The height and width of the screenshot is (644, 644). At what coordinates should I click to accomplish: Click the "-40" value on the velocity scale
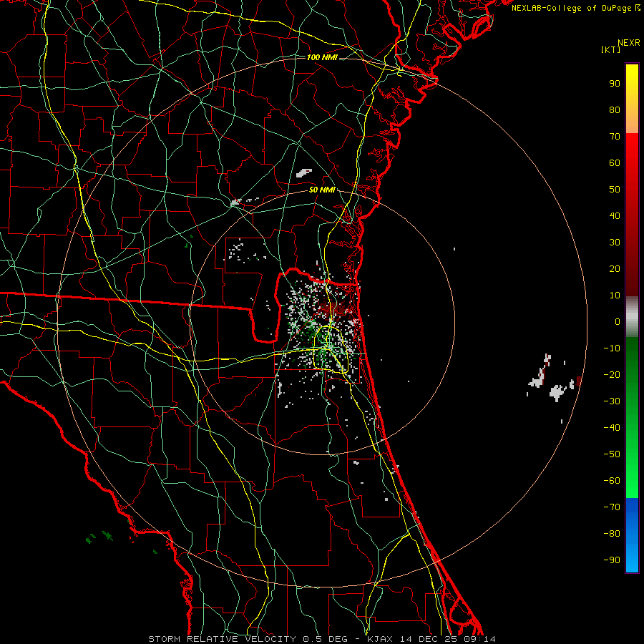tap(612, 428)
